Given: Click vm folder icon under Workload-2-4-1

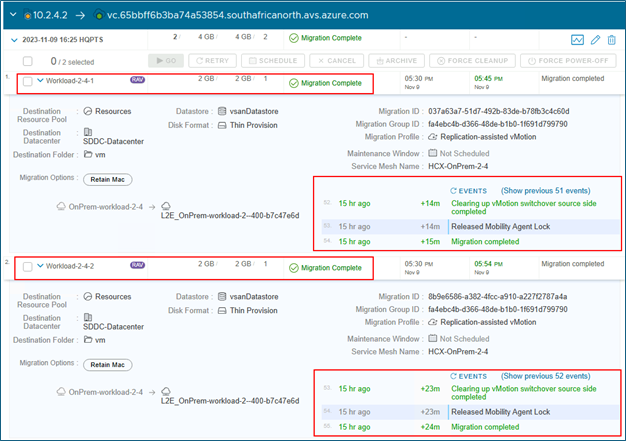Looking at the screenshot, I should [88, 154].
